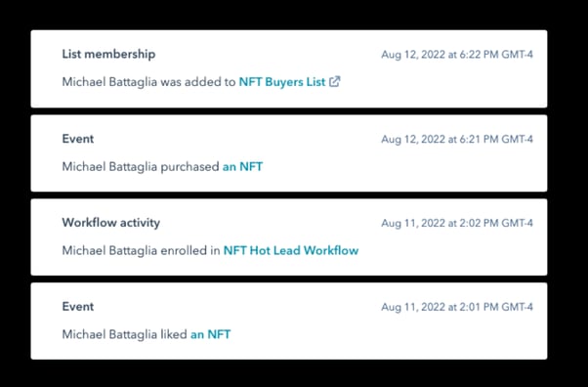Click 'Michael Battaglia was added to' text

point(148,82)
